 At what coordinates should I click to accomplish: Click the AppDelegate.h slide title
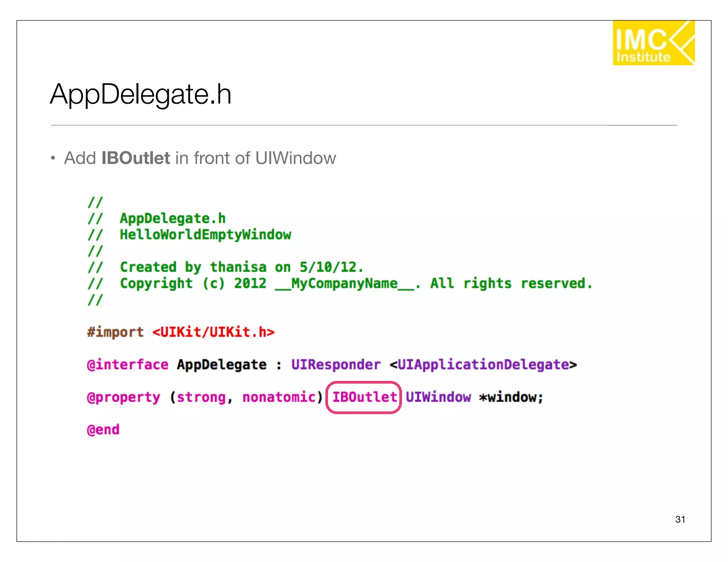141,94
